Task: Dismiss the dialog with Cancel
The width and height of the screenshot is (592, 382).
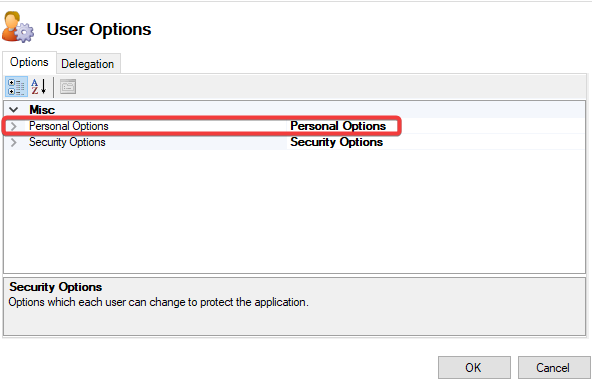Action: 554,367
